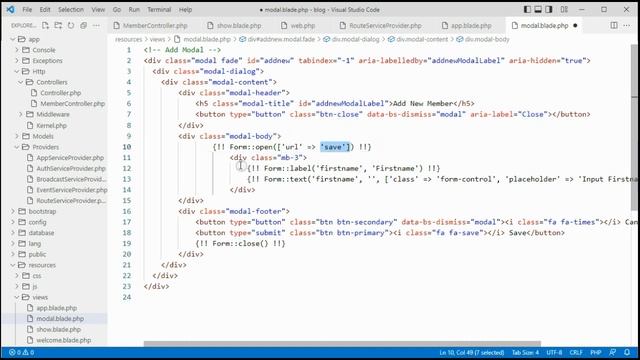The height and width of the screenshot is (360, 640).
Task: Click unsaved dot on modal.blade.php tab
Action: click(x=575, y=25)
